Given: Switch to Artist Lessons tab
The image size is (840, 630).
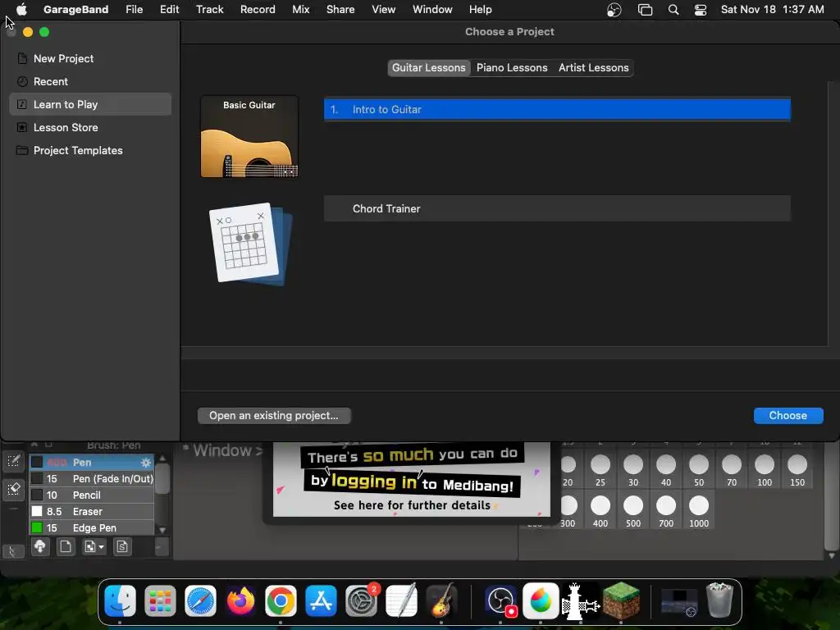Looking at the screenshot, I should (x=593, y=67).
